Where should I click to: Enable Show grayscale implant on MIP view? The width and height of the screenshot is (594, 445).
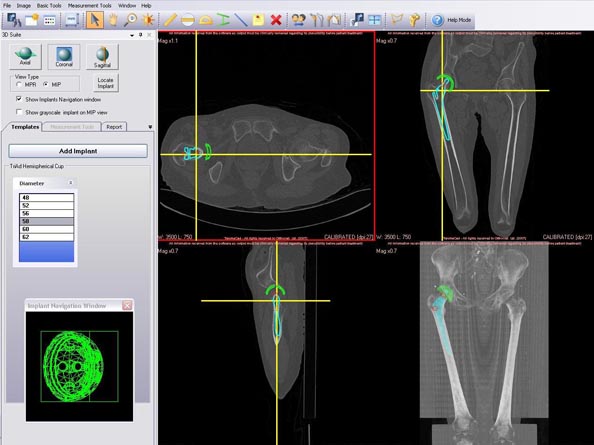[x=19, y=112]
